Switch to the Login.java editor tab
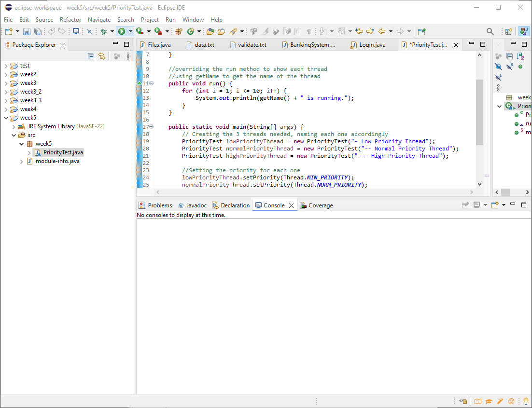 372,45
